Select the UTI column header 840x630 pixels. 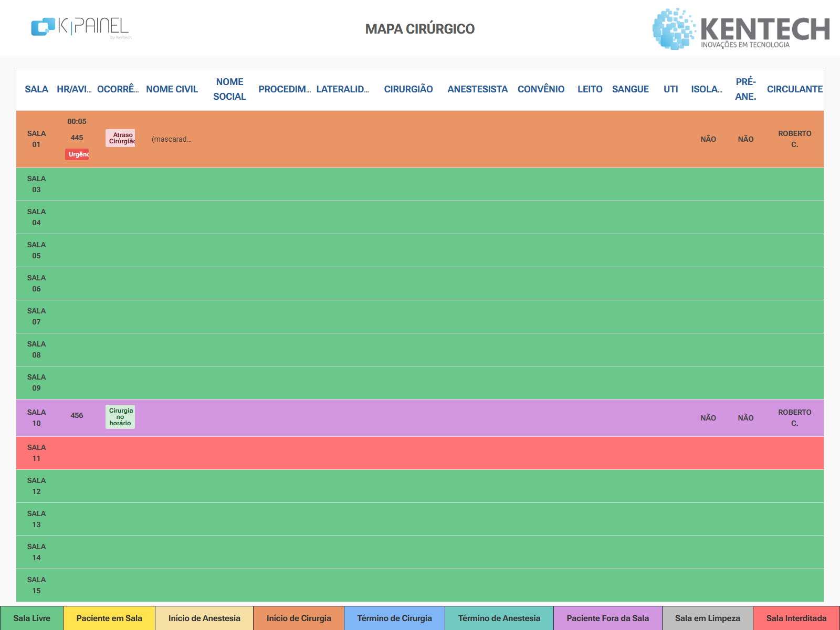(x=671, y=89)
